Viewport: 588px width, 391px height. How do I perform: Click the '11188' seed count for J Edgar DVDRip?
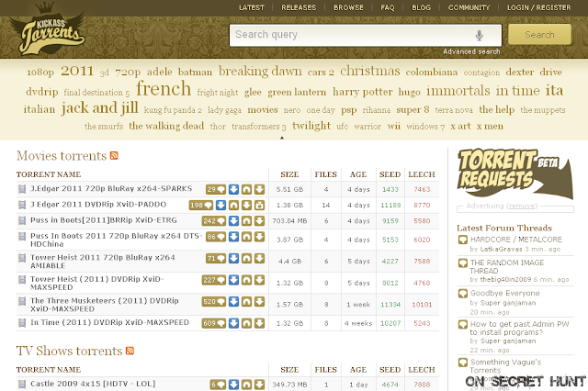coord(390,206)
